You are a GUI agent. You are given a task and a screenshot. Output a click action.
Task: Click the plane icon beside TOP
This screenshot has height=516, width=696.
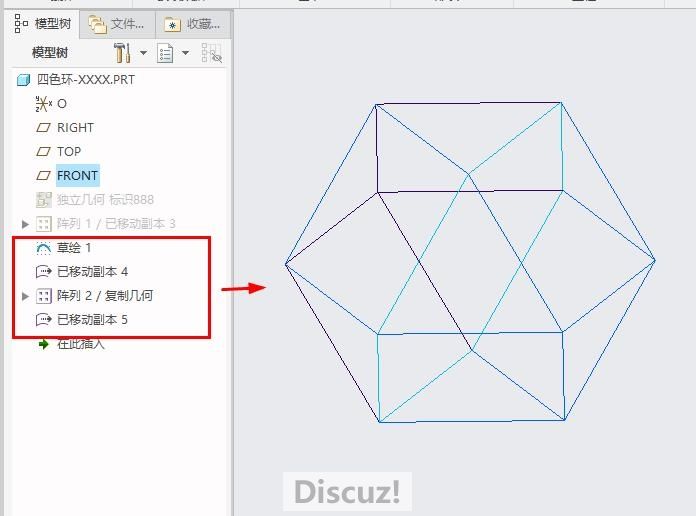pos(43,152)
